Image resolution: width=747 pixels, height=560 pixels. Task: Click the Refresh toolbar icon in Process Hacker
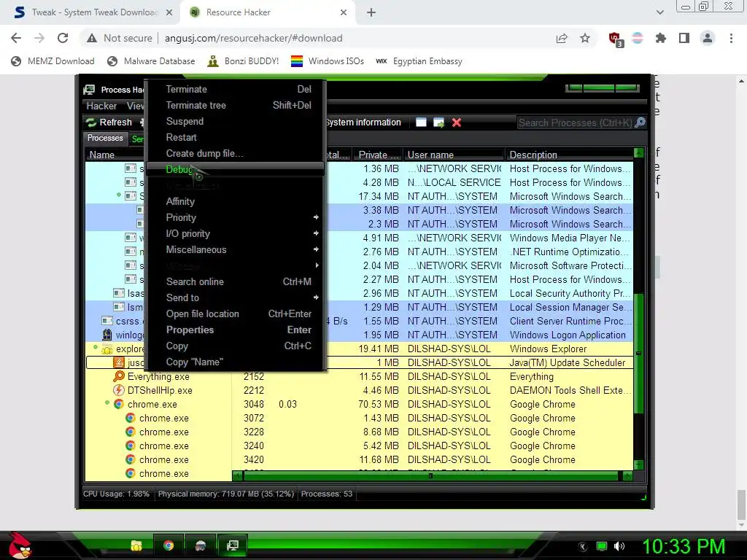pyautogui.click(x=90, y=122)
